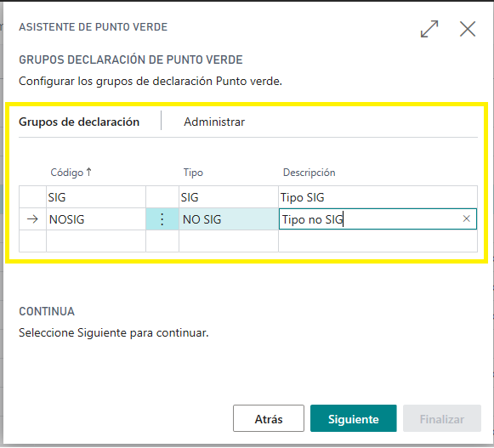494x448 pixels.
Task: Open the Grupos de declaración tab
Action: tap(79, 122)
